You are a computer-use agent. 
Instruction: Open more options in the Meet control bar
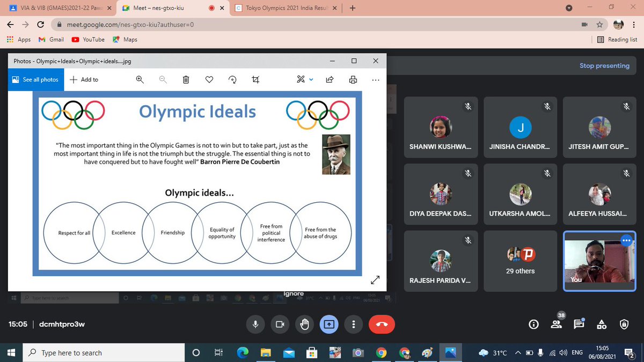353,324
